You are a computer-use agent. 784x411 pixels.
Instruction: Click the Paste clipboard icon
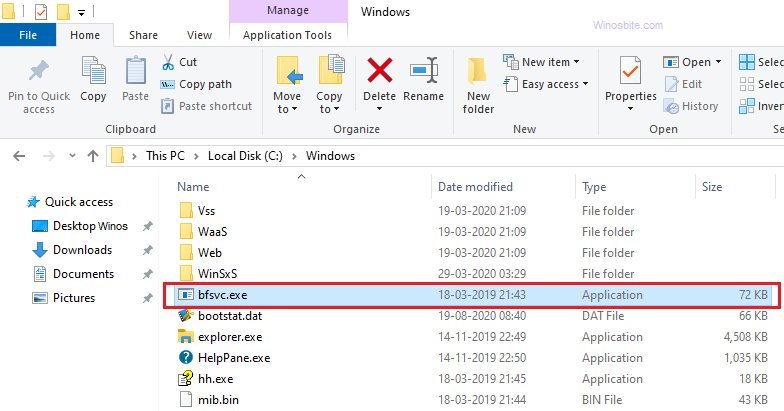pos(136,71)
